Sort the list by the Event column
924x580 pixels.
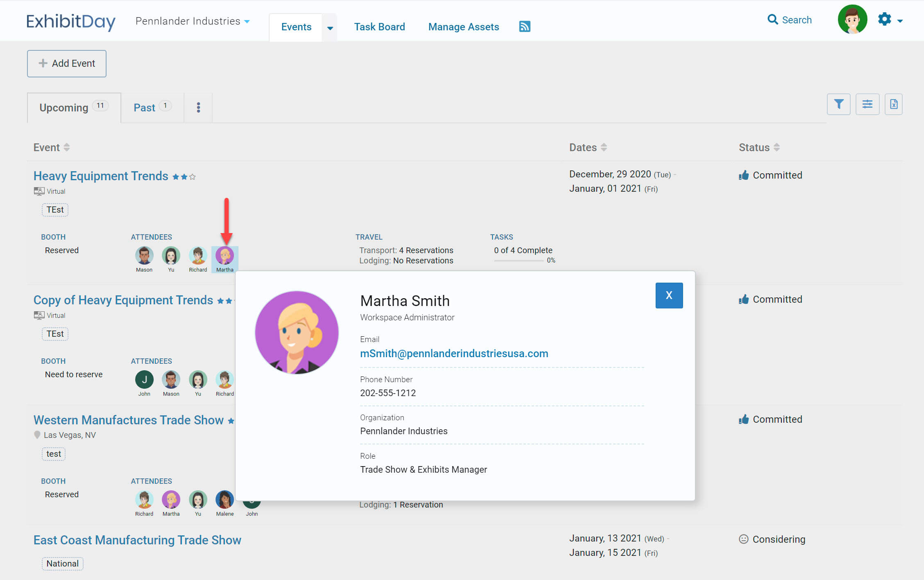67,147
